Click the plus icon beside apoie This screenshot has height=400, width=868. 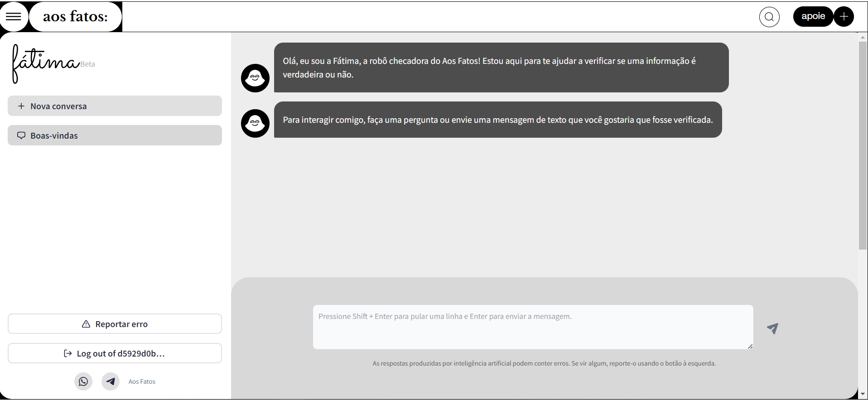[x=844, y=17]
